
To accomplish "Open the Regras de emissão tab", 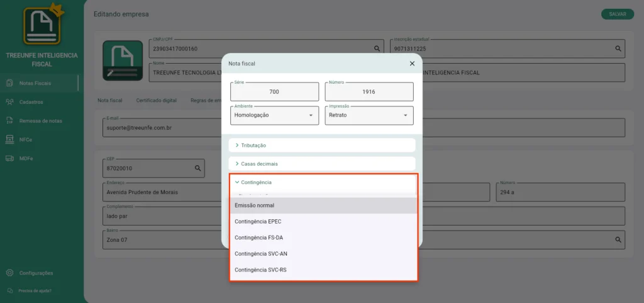I will point(206,100).
